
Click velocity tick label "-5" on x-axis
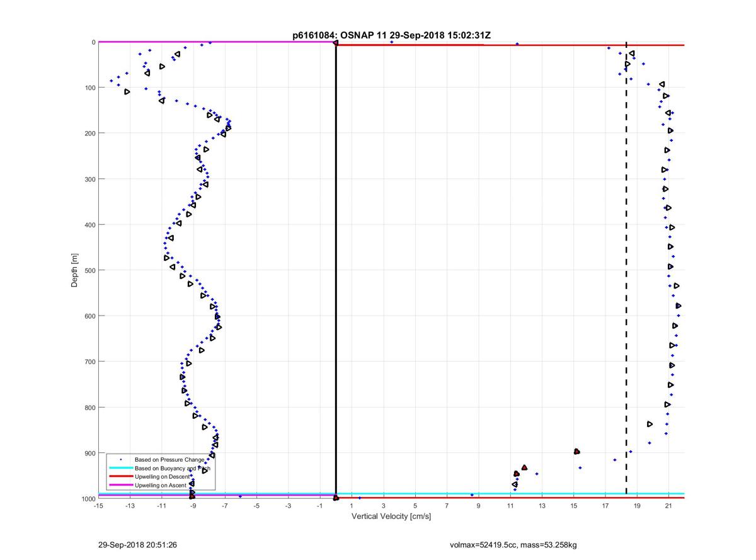[x=256, y=506]
